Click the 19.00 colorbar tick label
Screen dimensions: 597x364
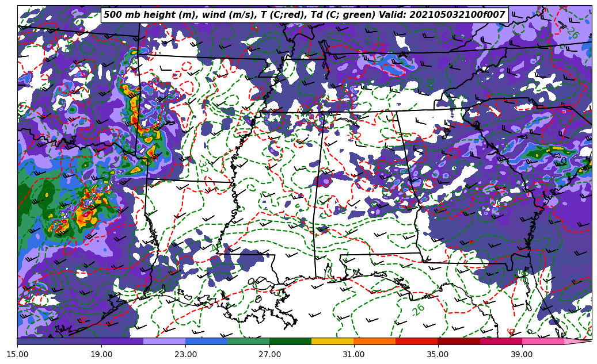point(101,355)
